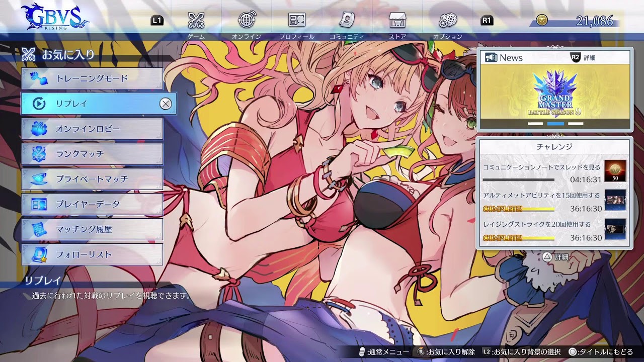Click the triangle glyph beside チャレンジ 詳細
This screenshot has height=362, width=644.
pyautogui.click(x=547, y=256)
